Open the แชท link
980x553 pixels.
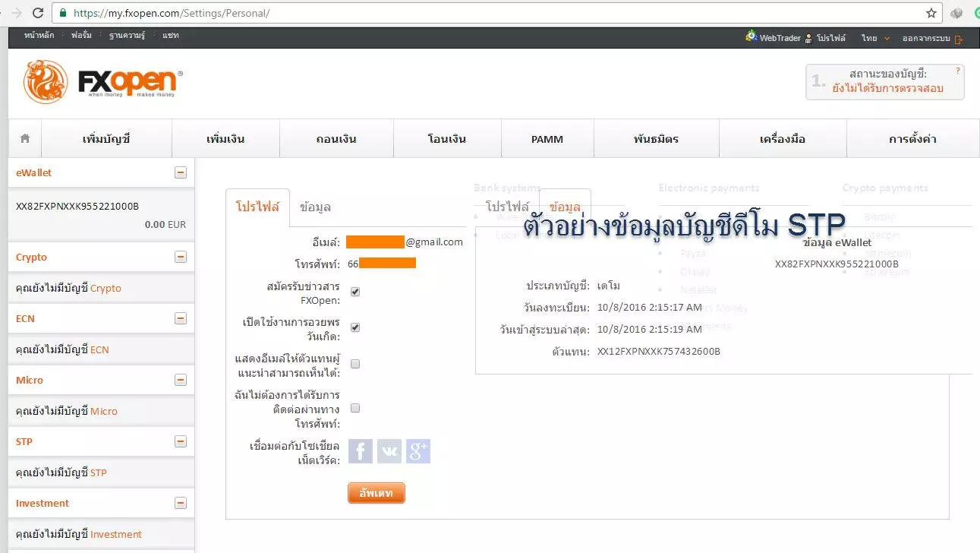click(170, 35)
